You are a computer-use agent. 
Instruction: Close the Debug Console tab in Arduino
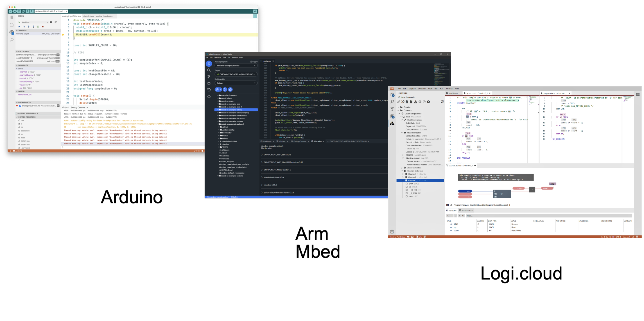click(87, 107)
